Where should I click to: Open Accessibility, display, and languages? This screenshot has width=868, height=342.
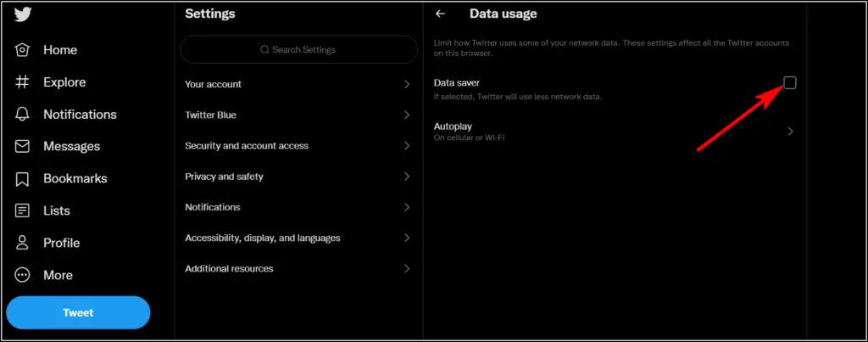(299, 238)
